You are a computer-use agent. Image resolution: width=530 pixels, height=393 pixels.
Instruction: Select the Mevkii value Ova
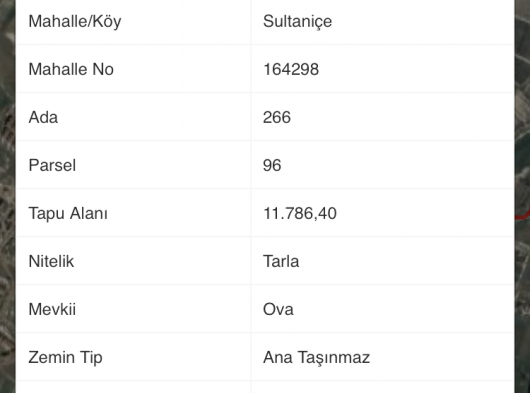[x=278, y=309]
